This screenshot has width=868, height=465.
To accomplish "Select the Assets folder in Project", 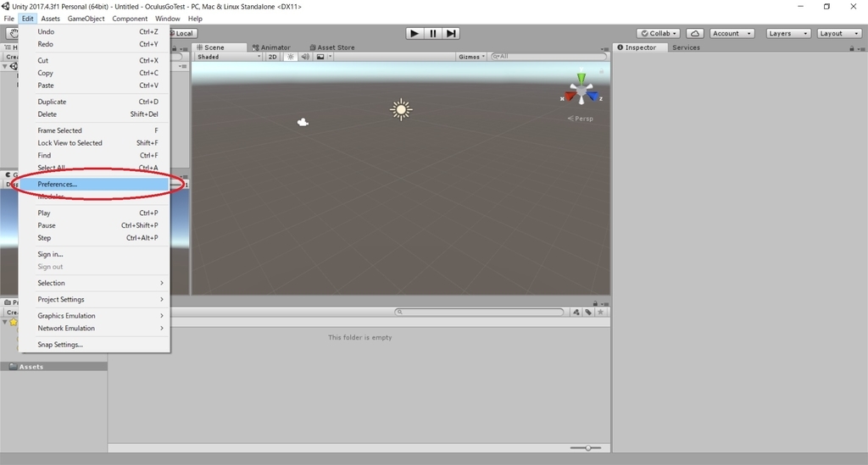I will (x=53, y=367).
